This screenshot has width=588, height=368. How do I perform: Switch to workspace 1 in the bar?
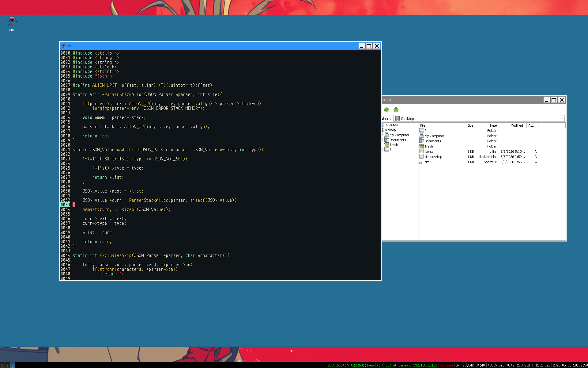coord(2,365)
